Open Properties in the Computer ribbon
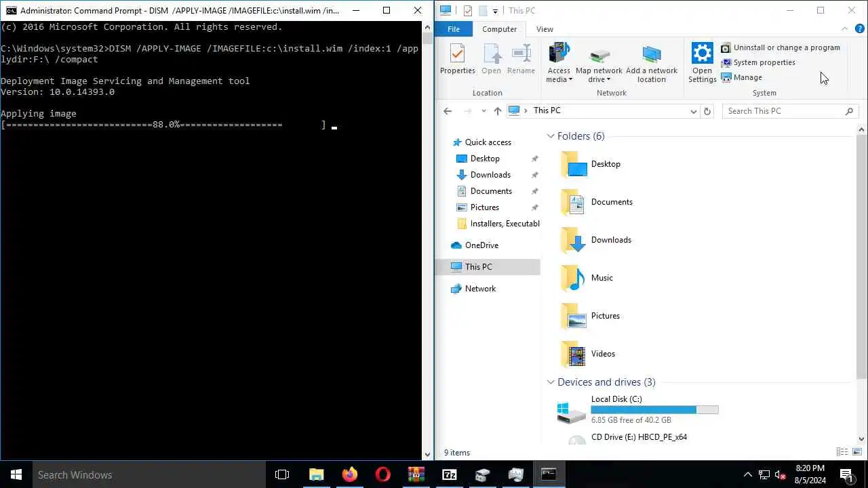Image resolution: width=868 pixels, height=488 pixels. [x=457, y=60]
